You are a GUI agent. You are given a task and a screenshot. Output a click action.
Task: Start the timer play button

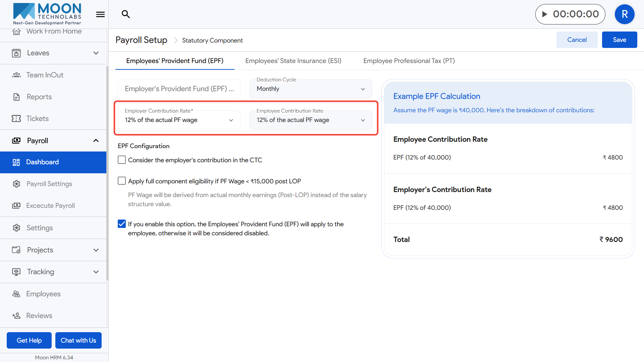point(545,14)
